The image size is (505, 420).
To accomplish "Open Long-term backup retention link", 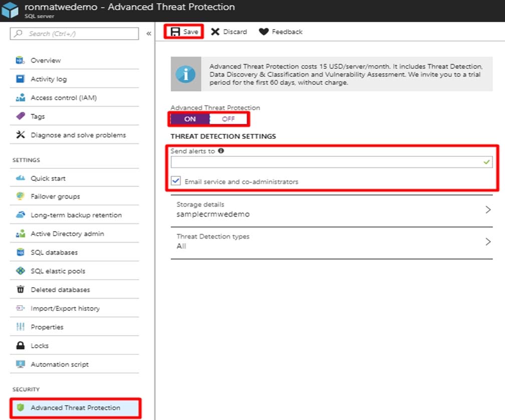I will click(74, 215).
